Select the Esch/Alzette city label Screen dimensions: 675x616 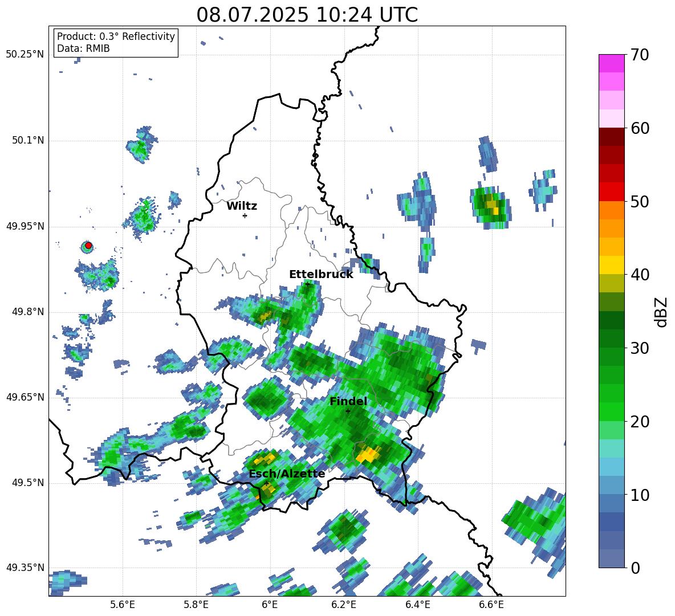[287, 474]
